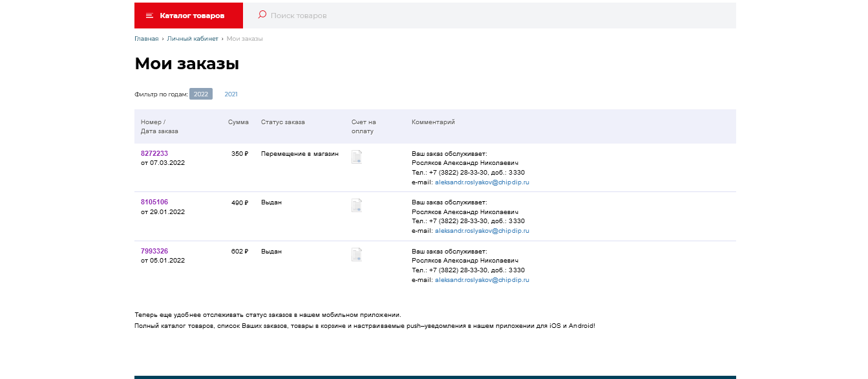Open order number 8105106
868x379 pixels.
(154, 202)
